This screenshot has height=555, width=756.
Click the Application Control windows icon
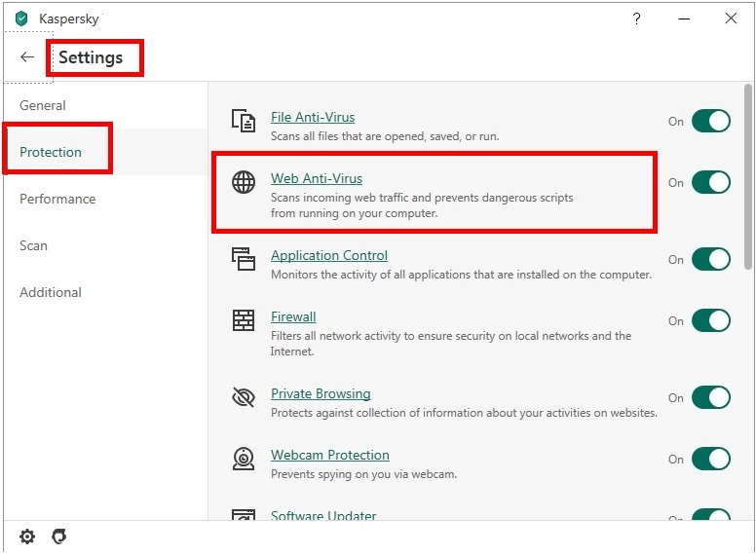[244, 259]
